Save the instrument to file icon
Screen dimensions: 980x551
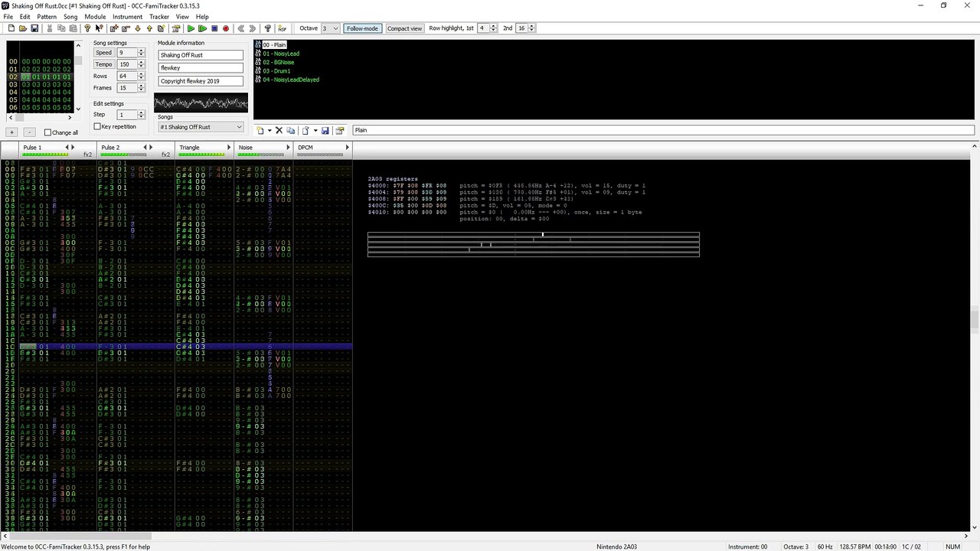coord(325,130)
